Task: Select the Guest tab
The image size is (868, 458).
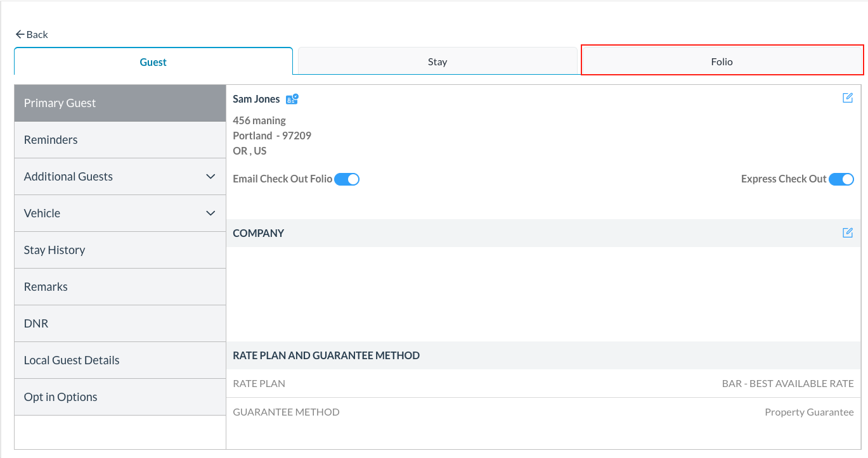Action: click(153, 61)
